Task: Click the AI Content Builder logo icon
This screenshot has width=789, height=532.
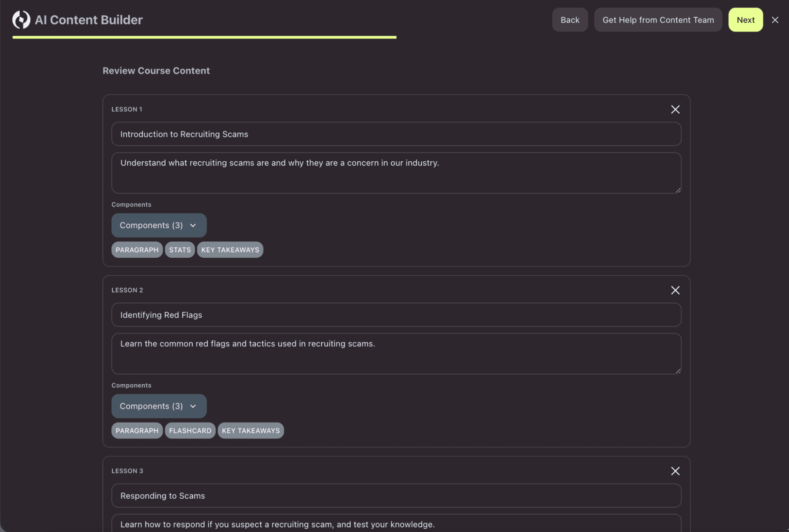Action: 21,19
